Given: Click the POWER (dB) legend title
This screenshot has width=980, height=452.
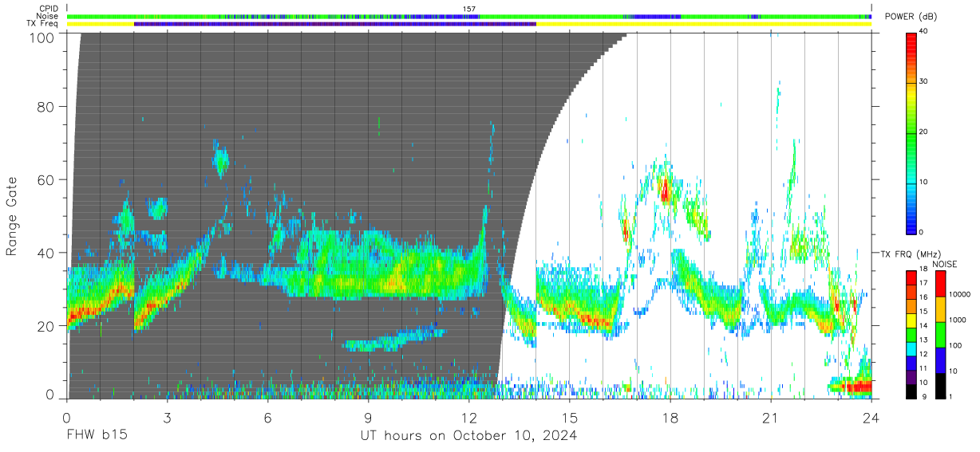Looking at the screenshot, I should tap(911, 17).
